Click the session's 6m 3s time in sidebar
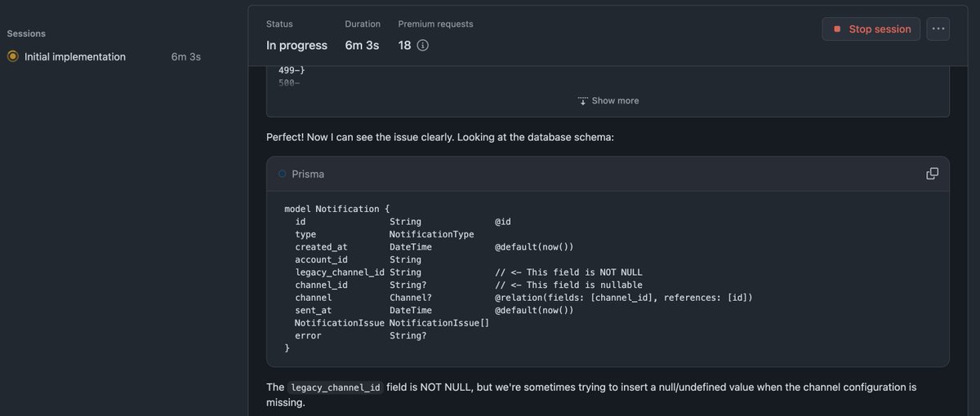The image size is (980, 416). [x=186, y=57]
